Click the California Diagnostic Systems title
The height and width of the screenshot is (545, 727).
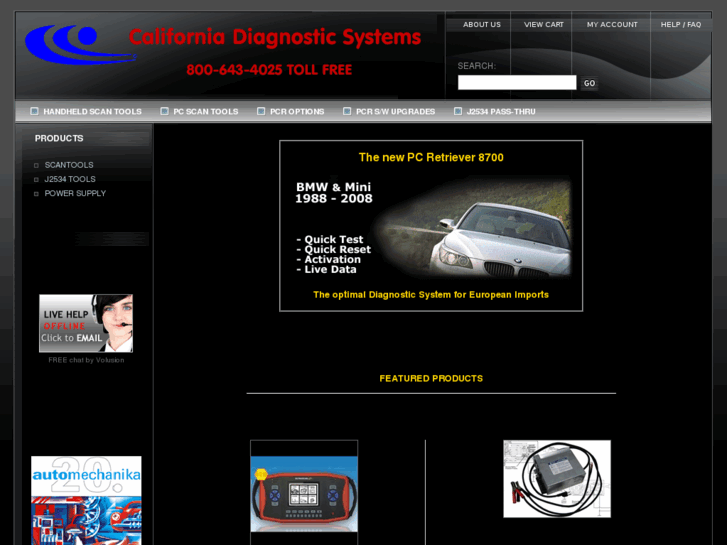274,37
